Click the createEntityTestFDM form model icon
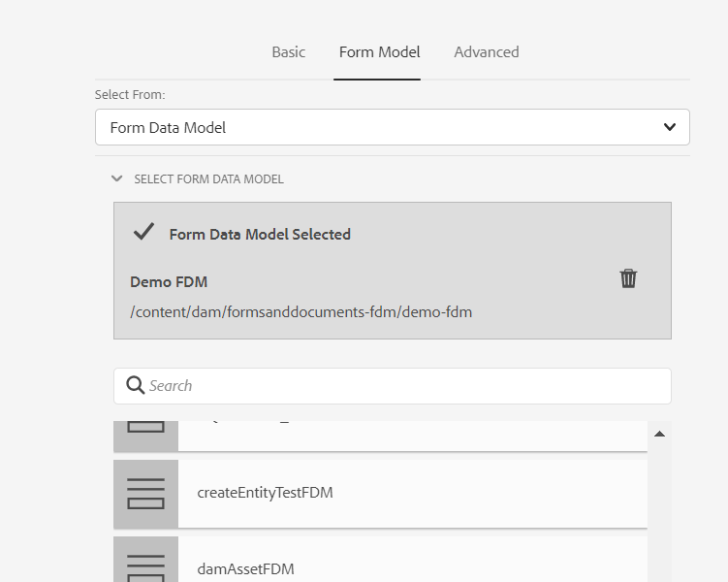Screen dimensions: 728x582 click(145, 493)
